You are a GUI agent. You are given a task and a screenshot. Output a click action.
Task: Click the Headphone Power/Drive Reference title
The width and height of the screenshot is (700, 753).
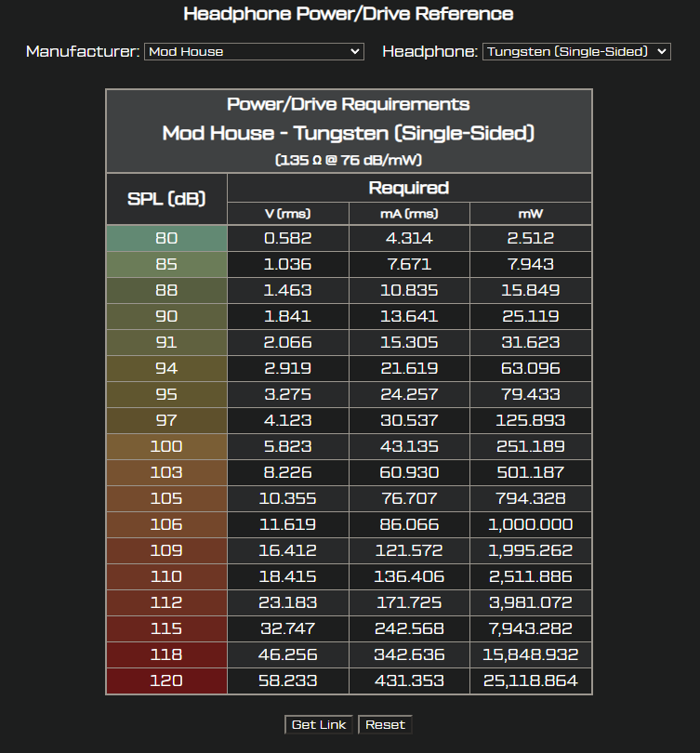point(349,14)
